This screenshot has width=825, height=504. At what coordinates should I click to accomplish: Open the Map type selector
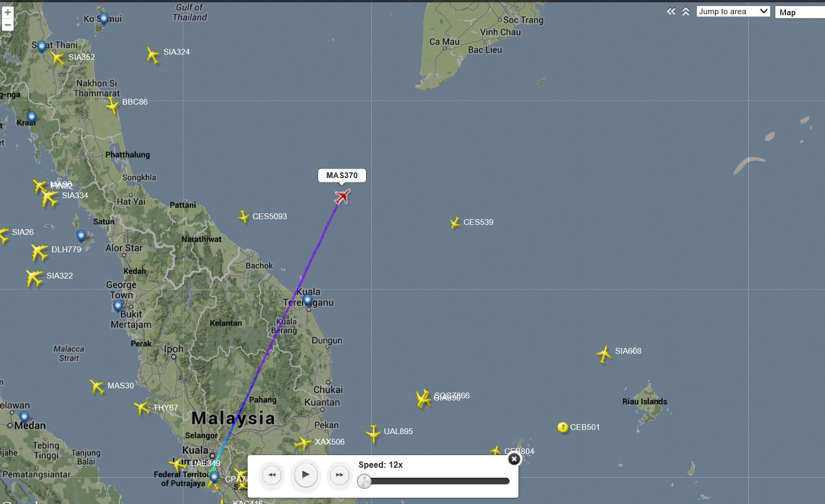point(800,12)
